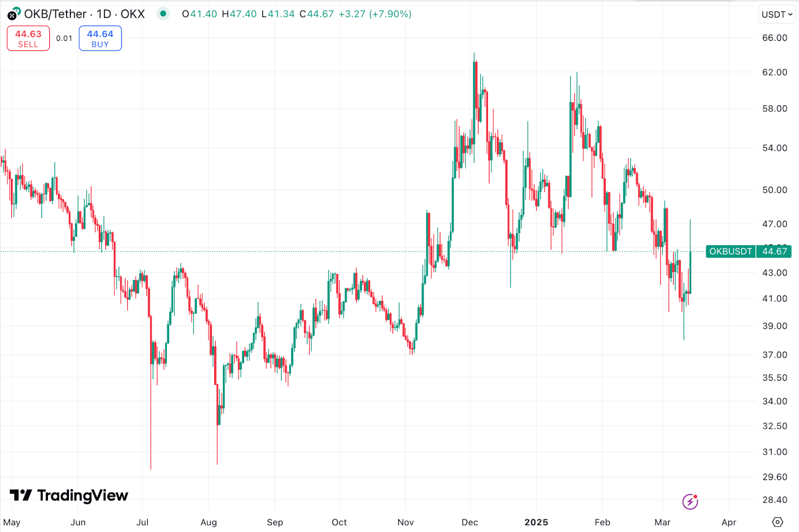Screen dimensions: 799x532
Task: Click the 31.00 price axis label
Action: click(x=775, y=452)
